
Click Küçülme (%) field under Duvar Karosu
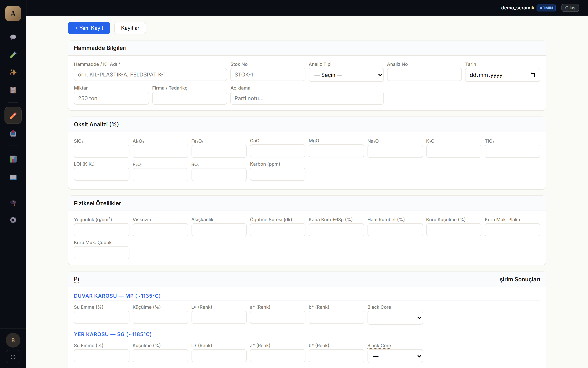(x=160, y=317)
